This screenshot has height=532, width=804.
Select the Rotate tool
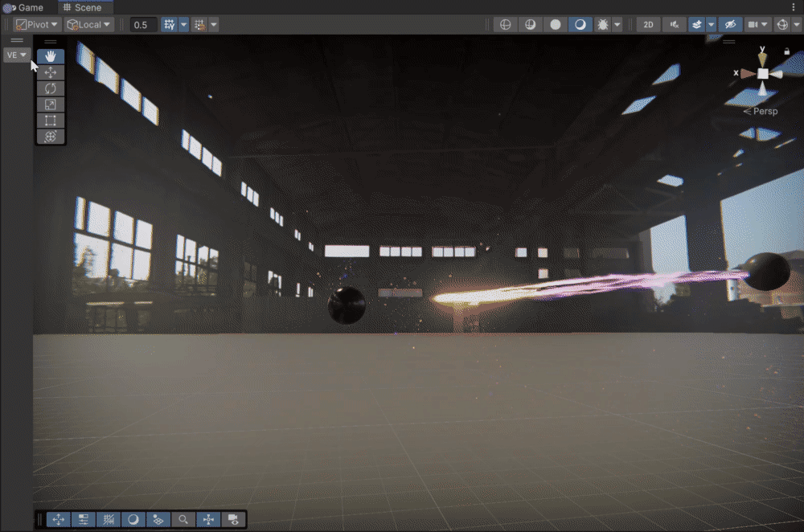(50, 88)
